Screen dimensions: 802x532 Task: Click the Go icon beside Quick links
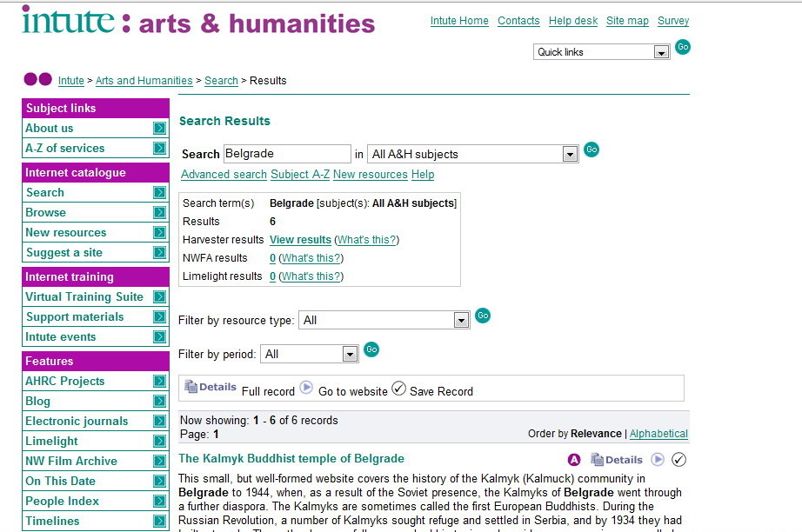click(x=683, y=47)
